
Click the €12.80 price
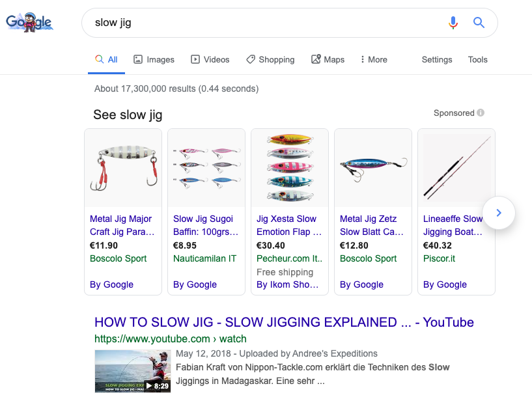pyautogui.click(x=354, y=245)
